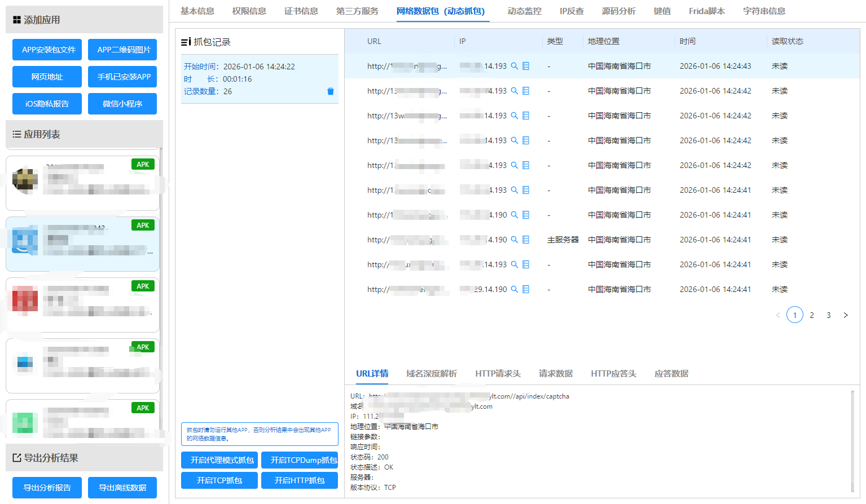Go to next page with right arrow
866x504 pixels.
[x=845, y=315]
